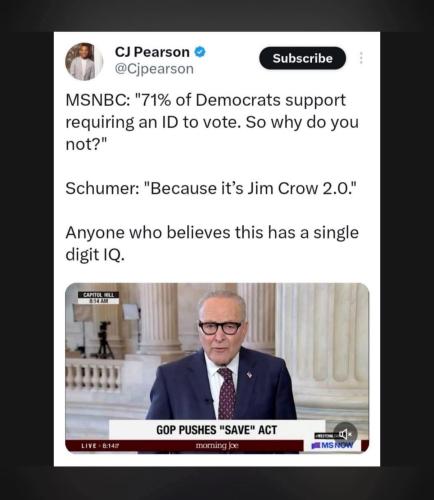Click the blue verified badge

tap(200, 52)
